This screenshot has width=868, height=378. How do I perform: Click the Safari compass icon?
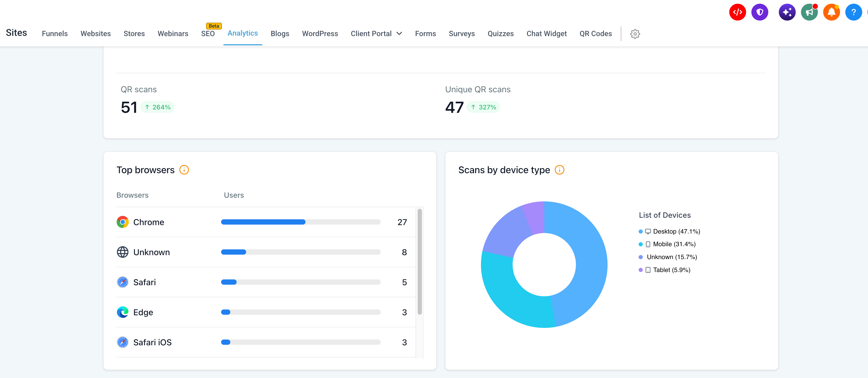point(123,282)
